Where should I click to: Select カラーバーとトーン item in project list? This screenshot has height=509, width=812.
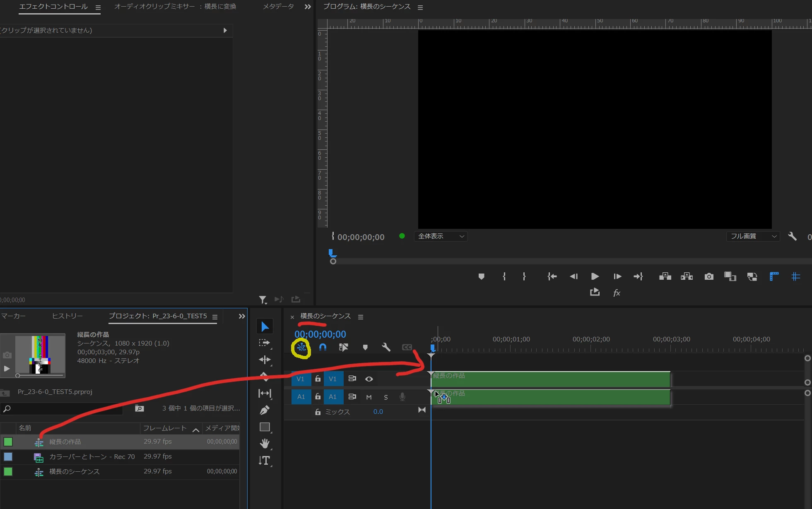point(92,456)
